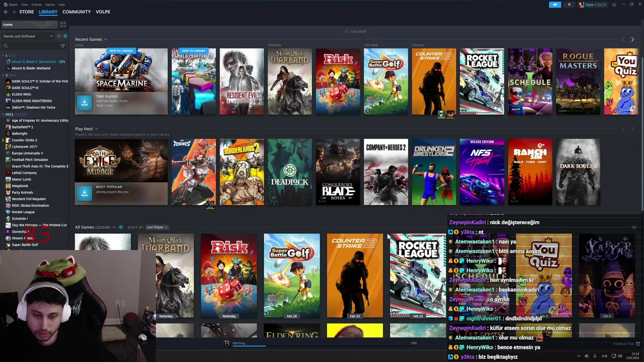Image resolution: width=644 pixels, height=362 pixels.
Task: Collapse the REEL collection in sidebar
Action: click(4, 114)
